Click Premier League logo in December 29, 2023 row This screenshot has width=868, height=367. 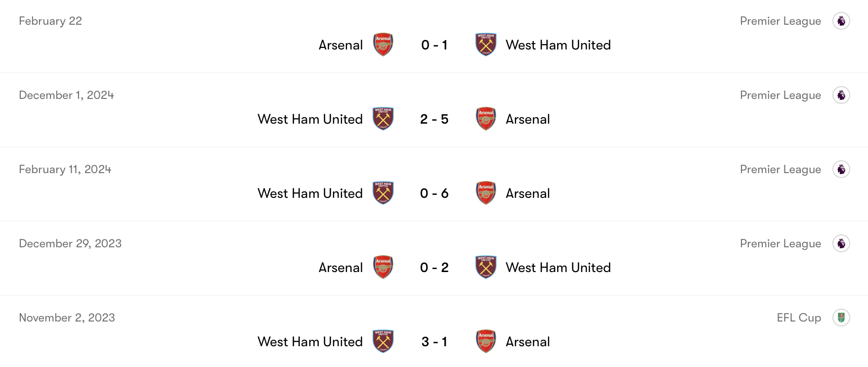tap(841, 243)
